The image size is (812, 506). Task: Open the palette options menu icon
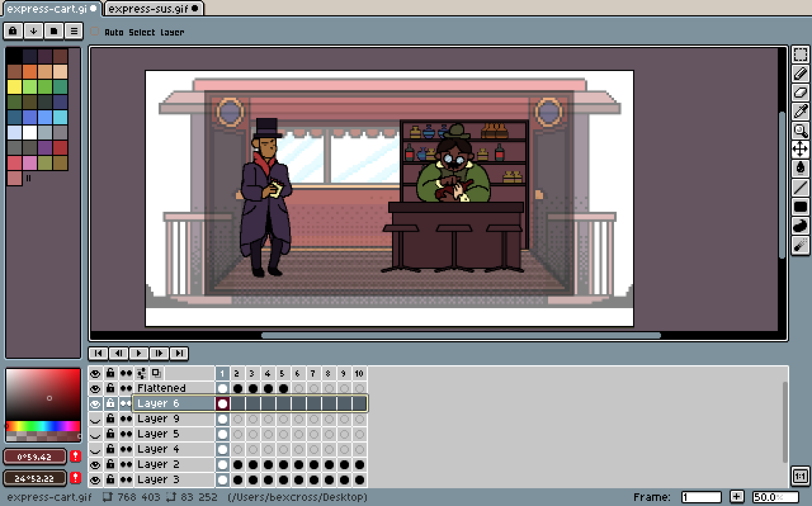point(74,31)
